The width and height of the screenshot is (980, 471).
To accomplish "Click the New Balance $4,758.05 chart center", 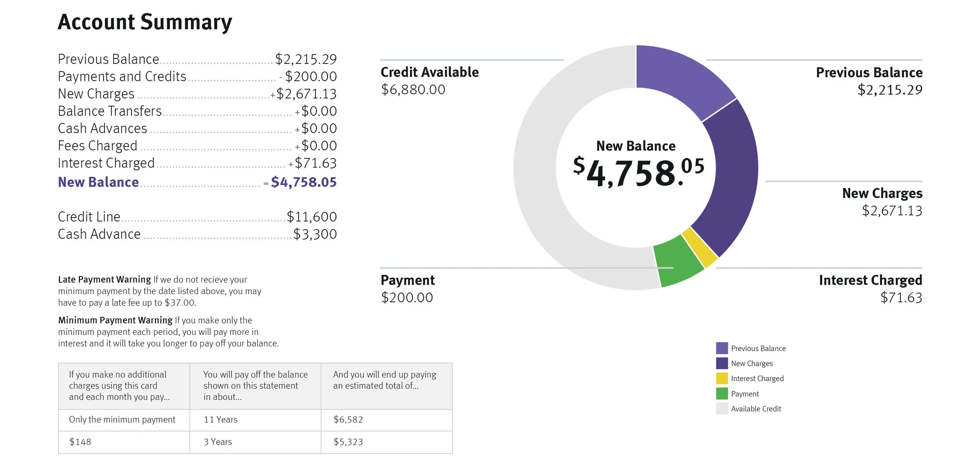I will point(636,167).
